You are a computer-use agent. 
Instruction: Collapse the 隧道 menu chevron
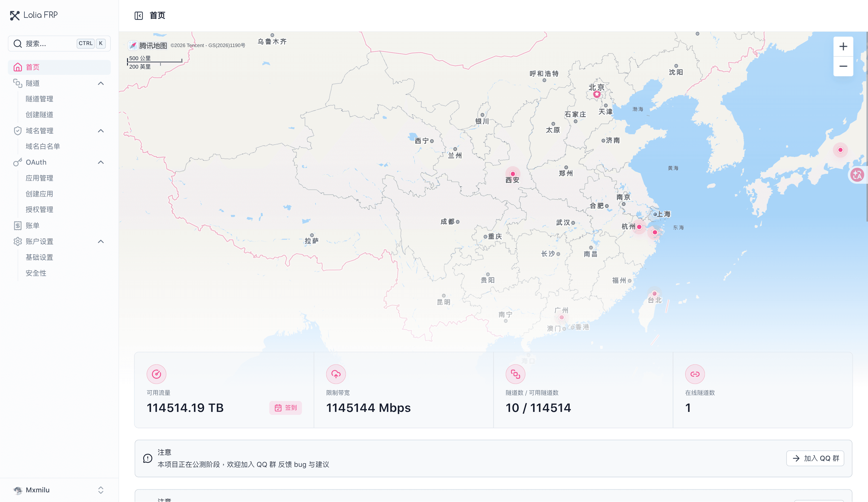[101, 83]
